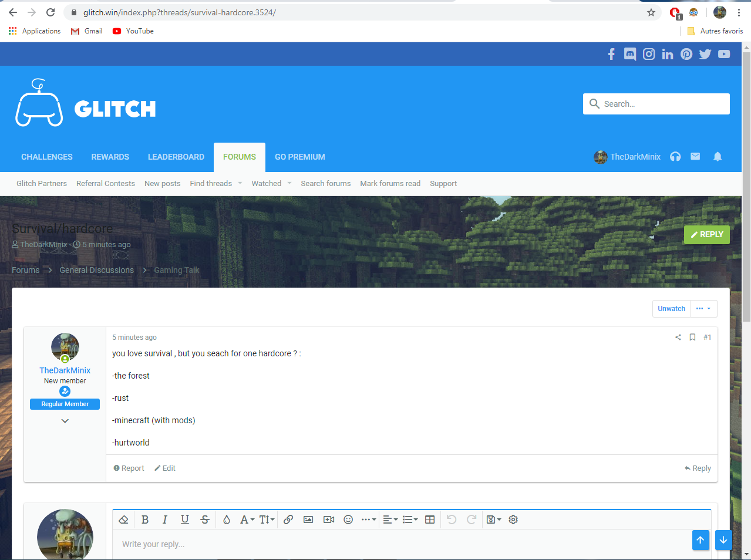
Task: Insert an image using the editor toolbar
Action: click(308, 519)
